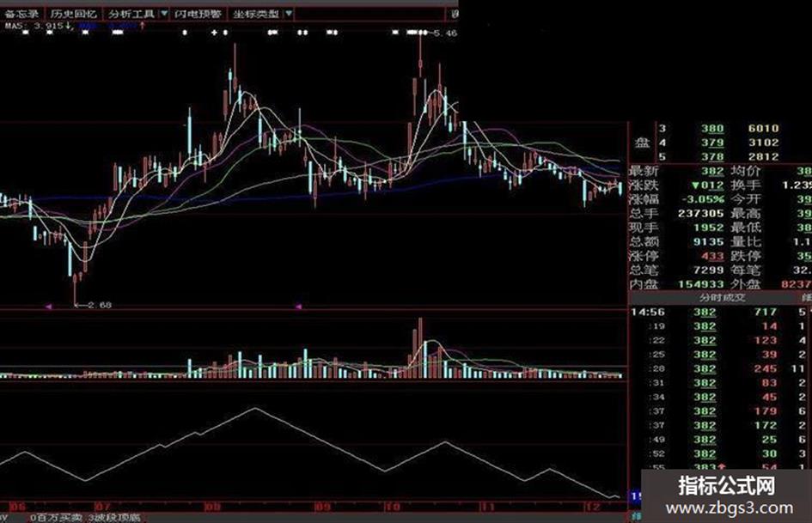The width and height of the screenshot is (812, 523).
Task: Click the order book quantity 3102
Action: point(763,143)
